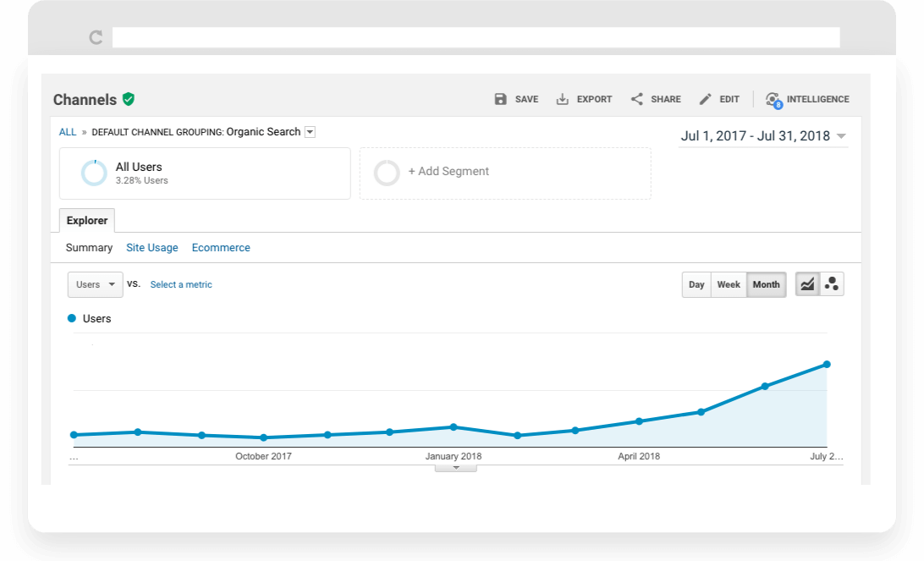Switch to the Summary view

(x=89, y=247)
